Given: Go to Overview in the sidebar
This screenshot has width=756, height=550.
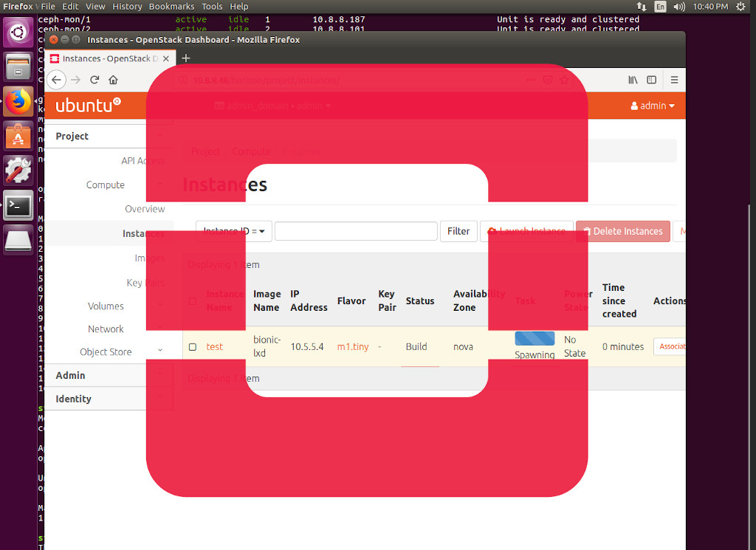Looking at the screenshot, I should click(145, 209).
